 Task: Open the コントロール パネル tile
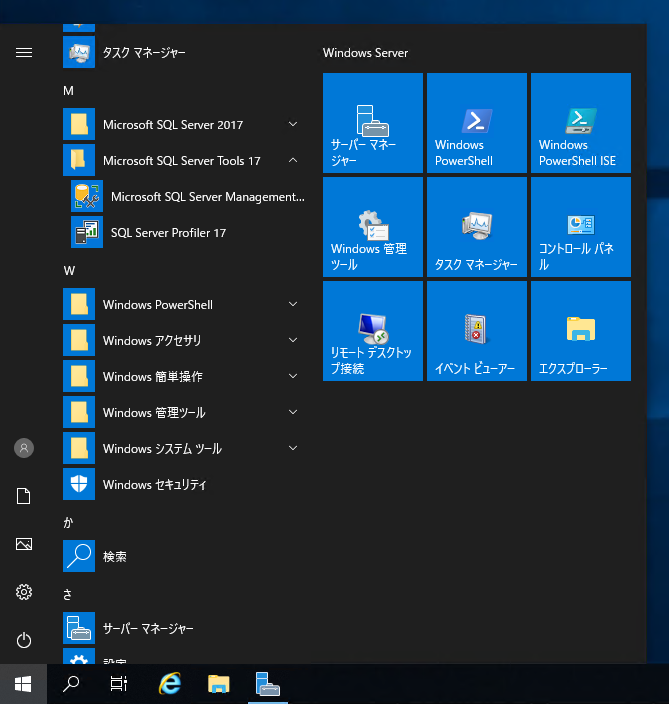click(x=580, y=227)
